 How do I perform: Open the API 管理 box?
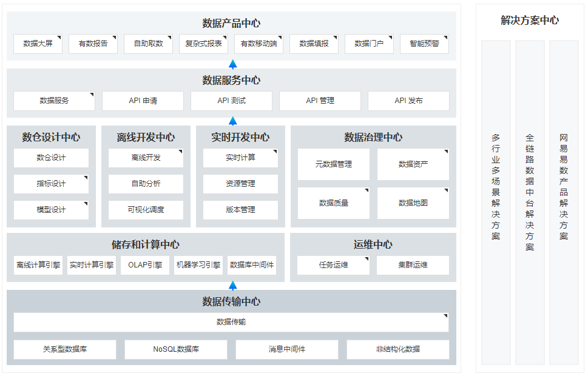tap(320, 101)
